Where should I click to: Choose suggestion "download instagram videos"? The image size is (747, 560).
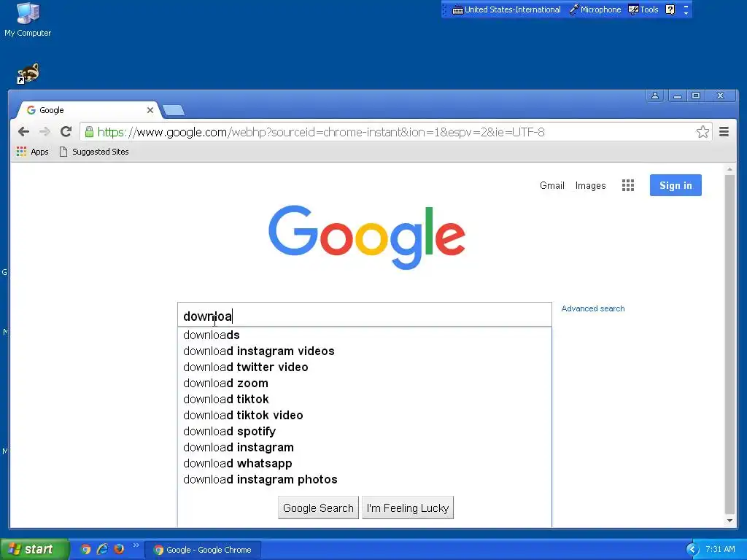click(x=365, y=351)
